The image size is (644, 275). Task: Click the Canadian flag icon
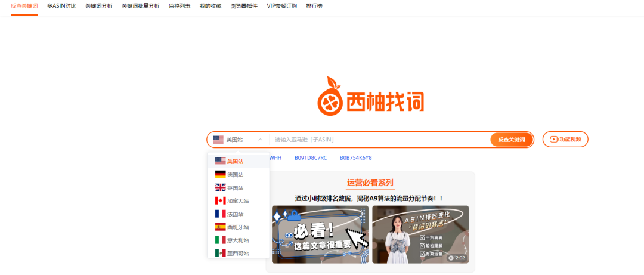[x=221, y=201]
